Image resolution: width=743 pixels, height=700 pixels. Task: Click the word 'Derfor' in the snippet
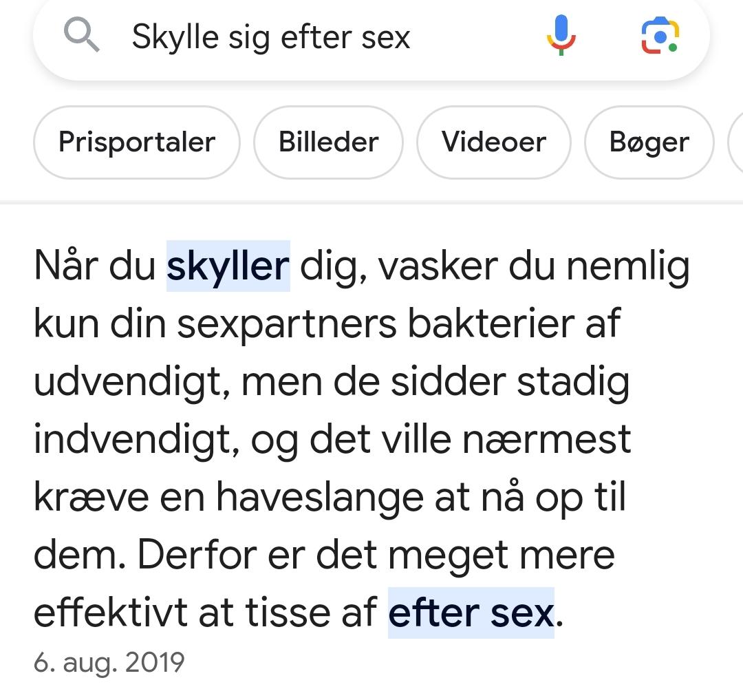pos(197,555)
